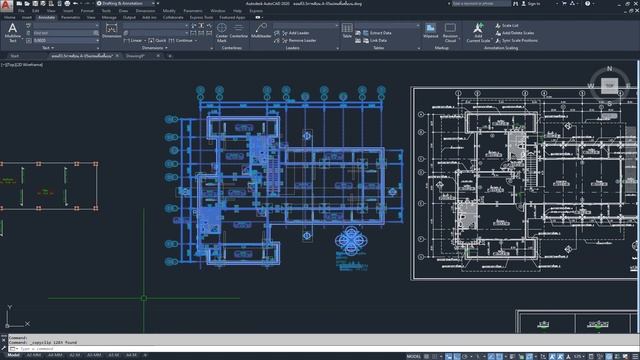Select the Wipeout tool
The height and width of the screenshot is (360, 640).
(430, 31)
